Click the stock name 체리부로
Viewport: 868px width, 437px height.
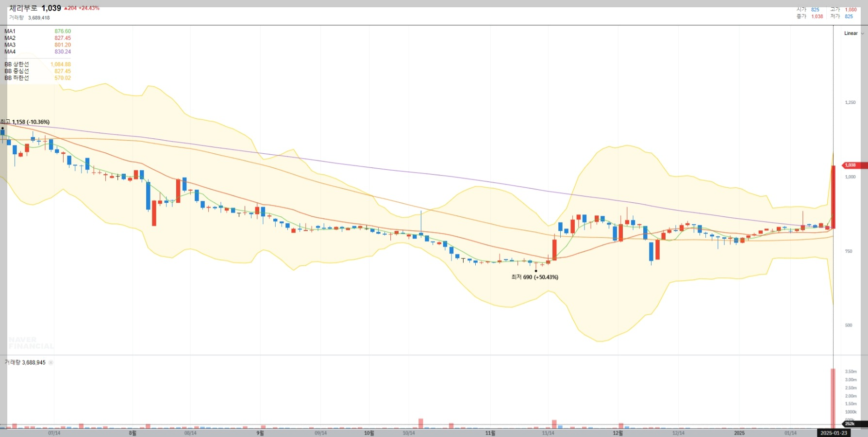pyautogui.click(x=23, y=8)
